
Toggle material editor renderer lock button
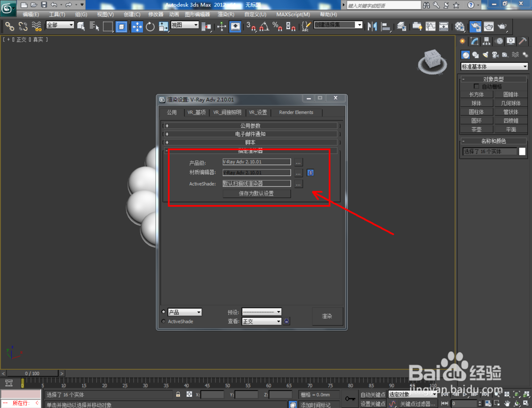coord(310,173)
